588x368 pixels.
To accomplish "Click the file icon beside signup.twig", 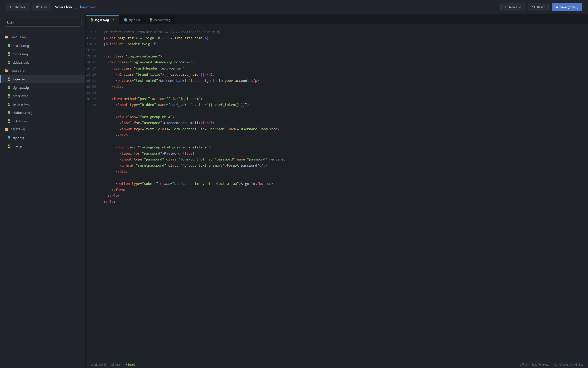I will click(9, 88).
